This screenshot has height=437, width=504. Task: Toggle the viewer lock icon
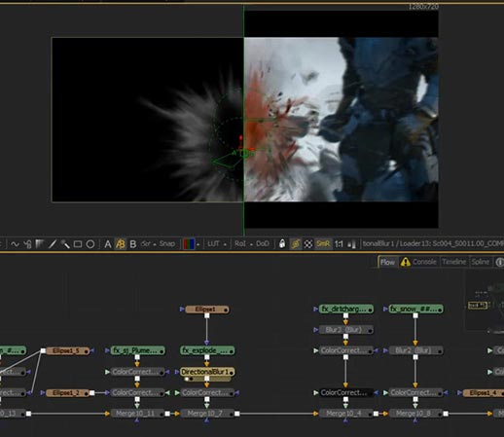pyautogui.click(x=282, y=243)
